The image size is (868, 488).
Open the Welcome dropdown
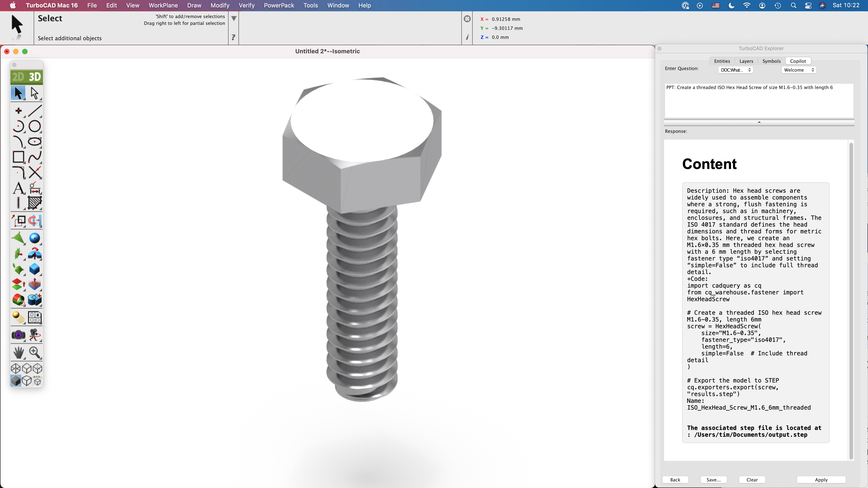pyautogui.click(x=799, y=70)
